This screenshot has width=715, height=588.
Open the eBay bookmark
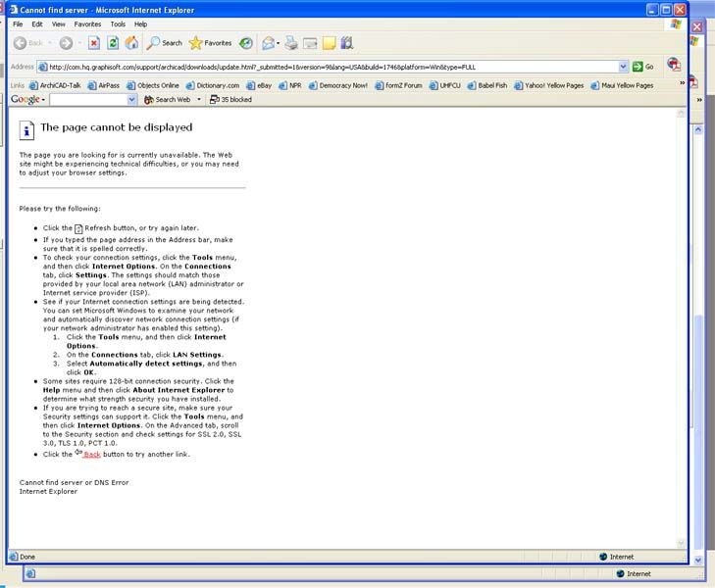[259, 85]
